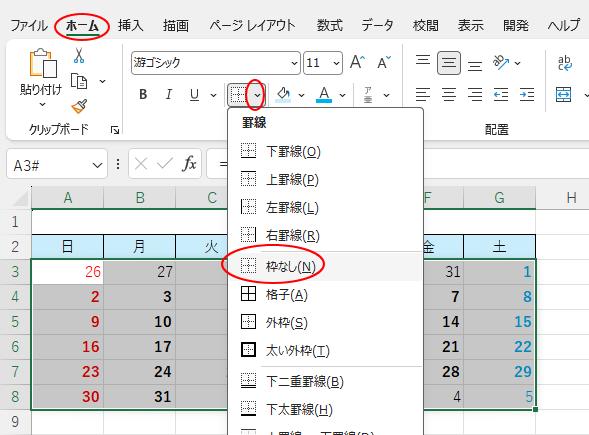Increase indent
The width and height of the screenshot is (589, 435).
527,95
